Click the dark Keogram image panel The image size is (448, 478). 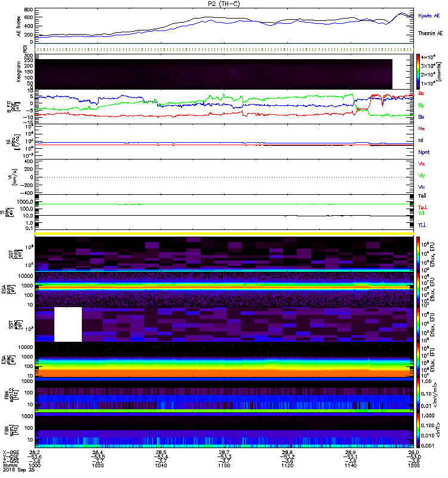214,74
